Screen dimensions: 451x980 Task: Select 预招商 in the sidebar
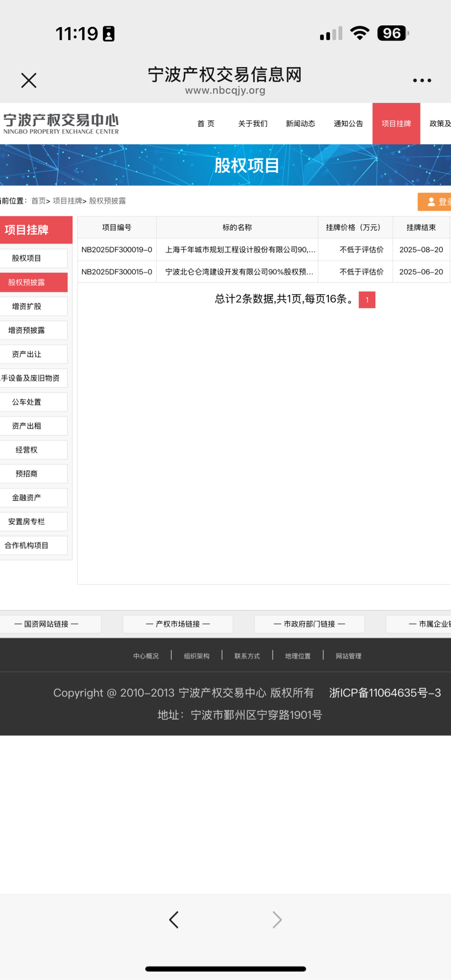coord(33,474)
